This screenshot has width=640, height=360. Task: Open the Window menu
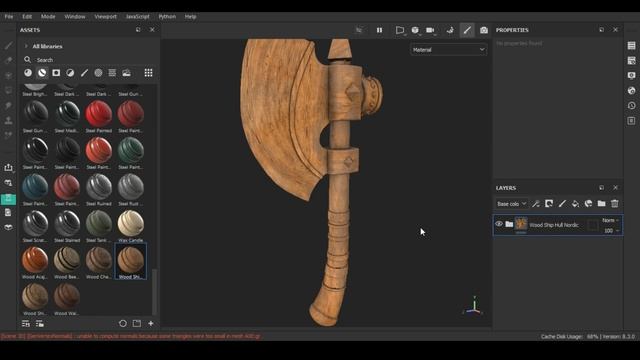point(75,17)
